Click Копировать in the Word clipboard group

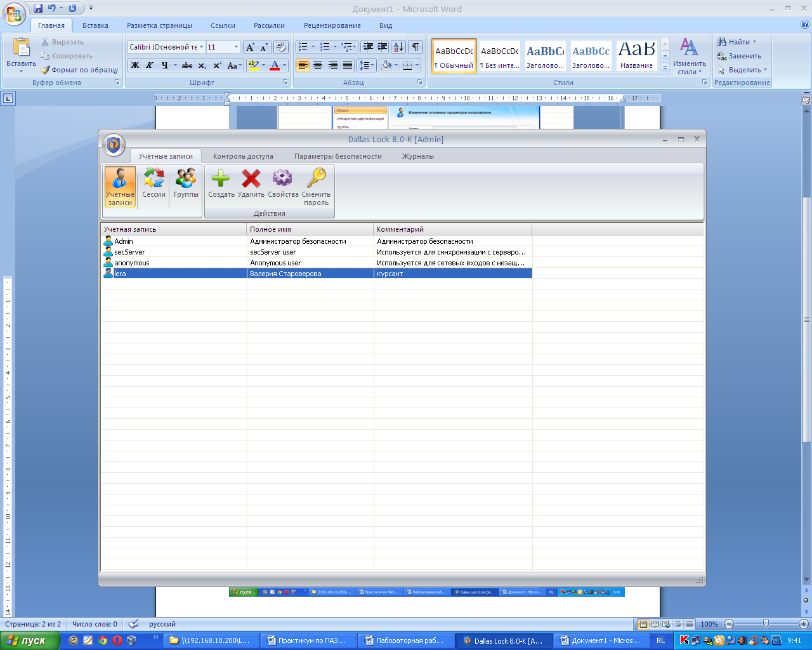coord(67,56)
